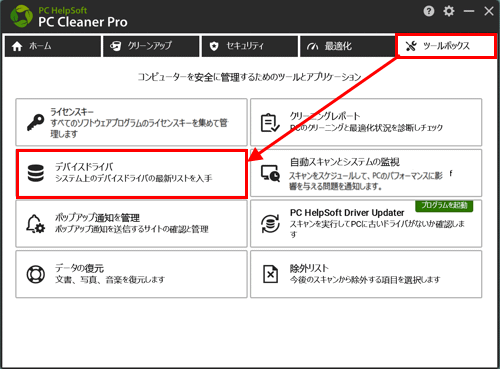This screenshot has width=500, height=369.
Task: Click description システム上のデバイスドライバの最新リストを入手
Action: point(133,178)
